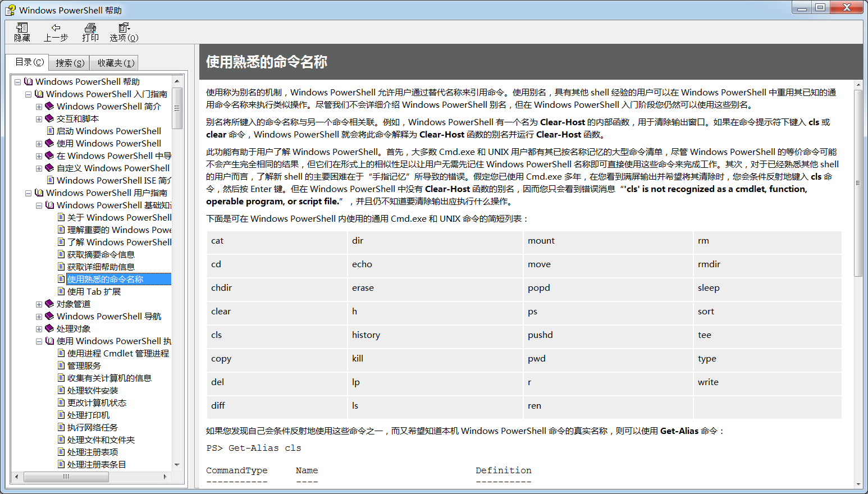Click the page icon beside 获取摘要命令信息
The image size is (868, 494).
pyautogui.click(x=61, y=254)
